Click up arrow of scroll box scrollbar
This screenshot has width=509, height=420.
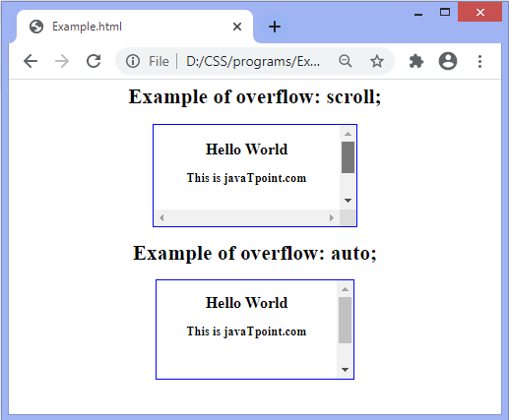348,134
